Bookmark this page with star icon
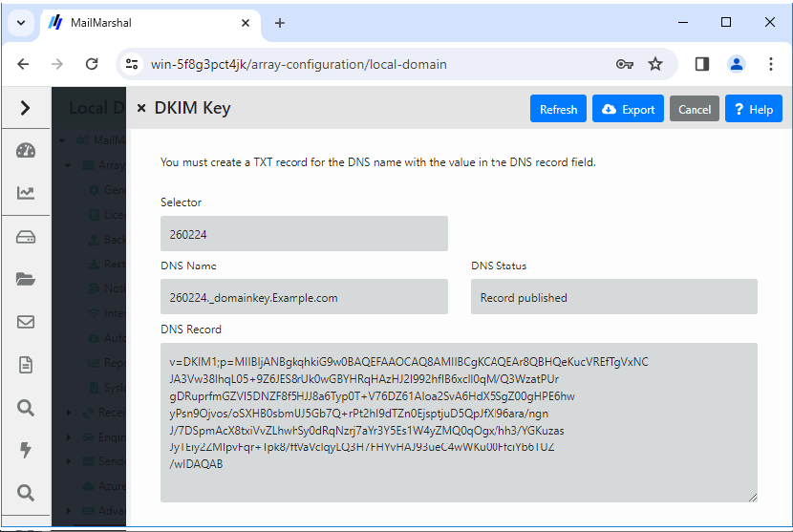This screenshot has width=793, height=532. (x=655, y=64)
